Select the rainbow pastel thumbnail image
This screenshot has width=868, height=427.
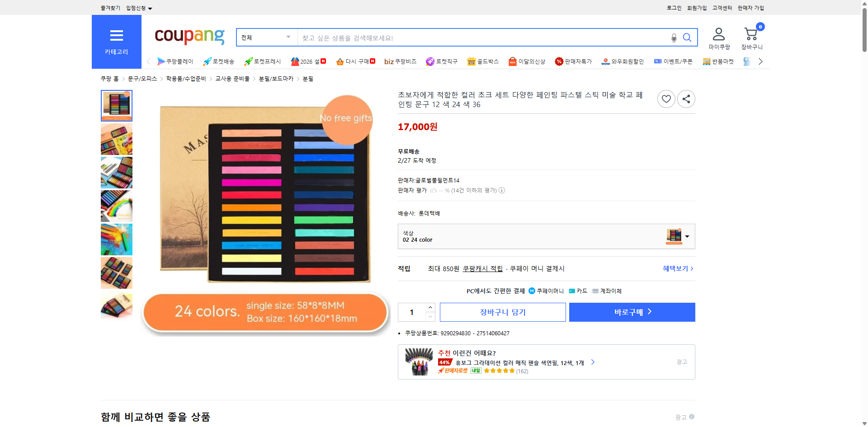coord(116,206)
